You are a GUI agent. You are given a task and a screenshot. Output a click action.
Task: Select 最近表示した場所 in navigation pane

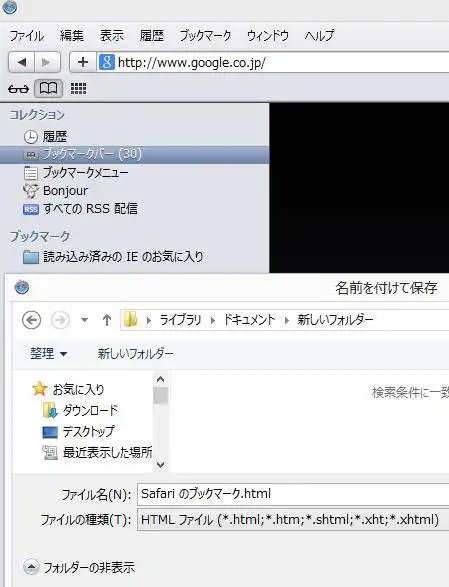click(x=107, y=453)
